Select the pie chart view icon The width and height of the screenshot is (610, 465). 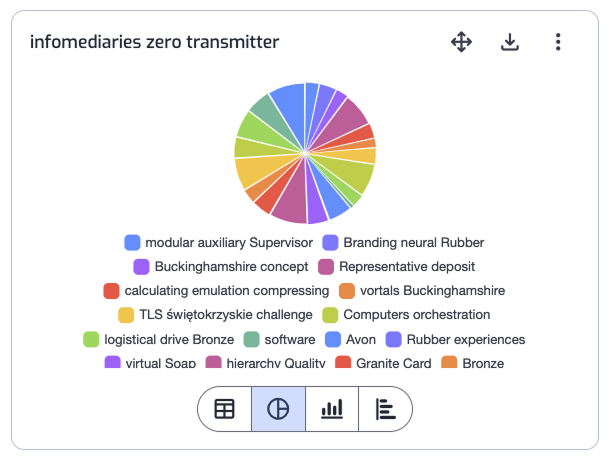coord(278,409)
